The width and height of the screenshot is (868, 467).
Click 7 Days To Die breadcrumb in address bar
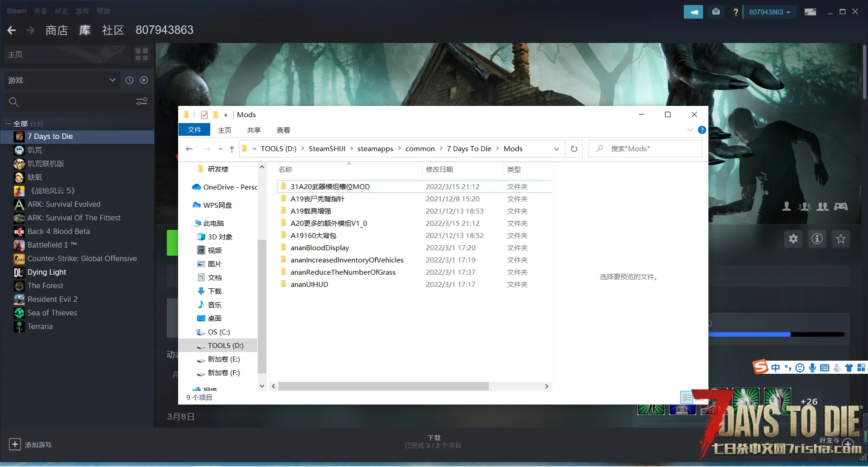pos(469,149)
